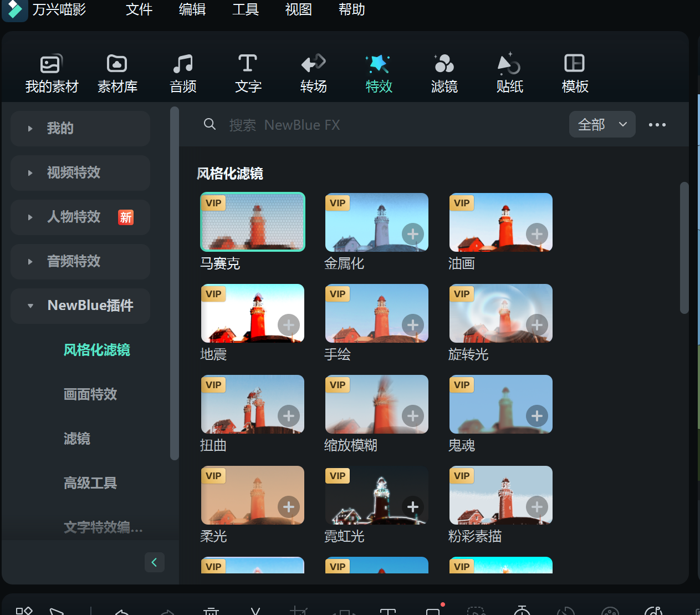700x615 pixels.
Task: Collapse the left sidebar with chevron button
Action: [155, 562]
